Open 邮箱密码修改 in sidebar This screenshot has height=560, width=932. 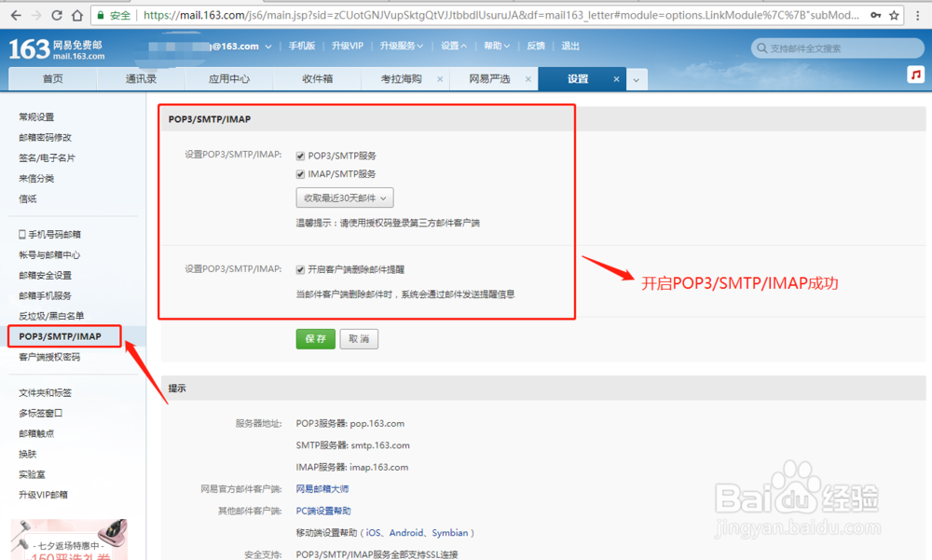[x=45, y=137]
